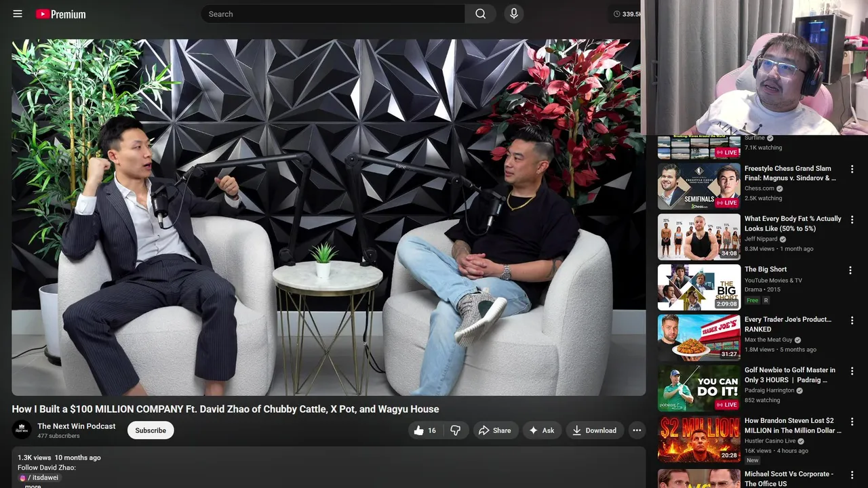Click title Golf Newbie to Golf Master
The image size is (868, 488).
click(790, 375)
